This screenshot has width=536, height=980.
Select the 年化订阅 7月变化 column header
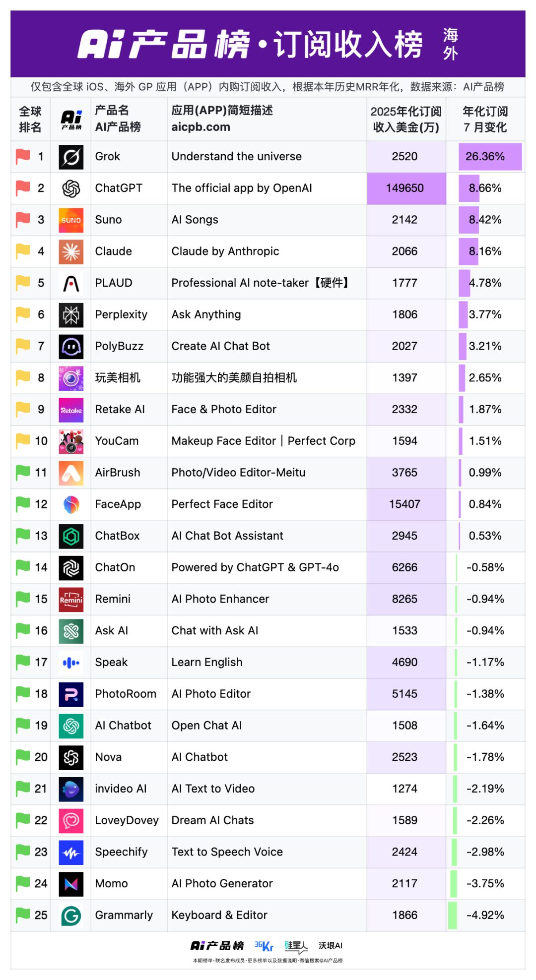485,119
